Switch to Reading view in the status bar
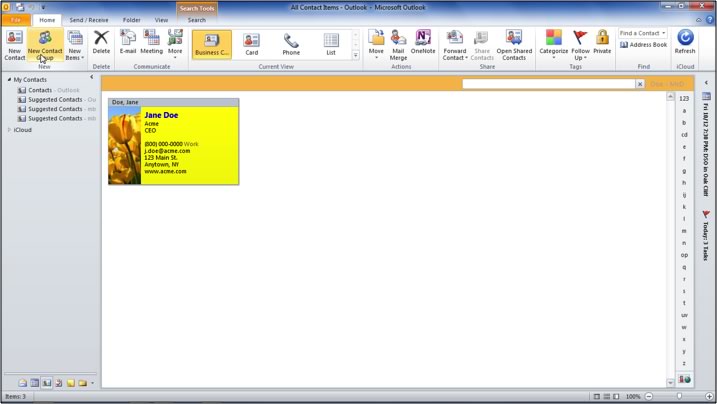This screenshot has width=717, height=404. click(616, 396)
